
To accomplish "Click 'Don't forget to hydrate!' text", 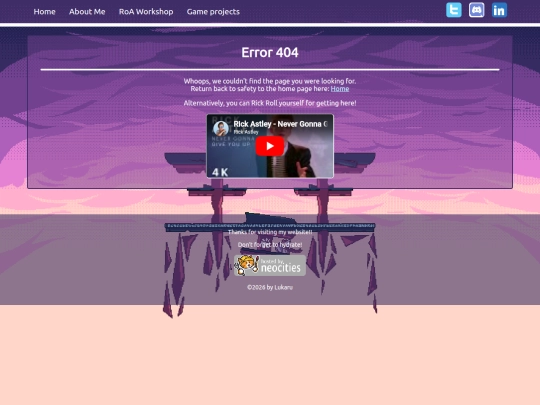I will click(x=270, y=245).
